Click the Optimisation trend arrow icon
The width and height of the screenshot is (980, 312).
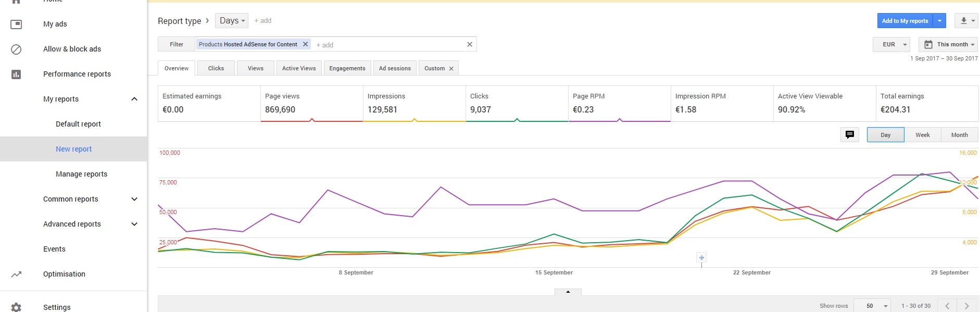pyautogui.click(x=16, y=274)
